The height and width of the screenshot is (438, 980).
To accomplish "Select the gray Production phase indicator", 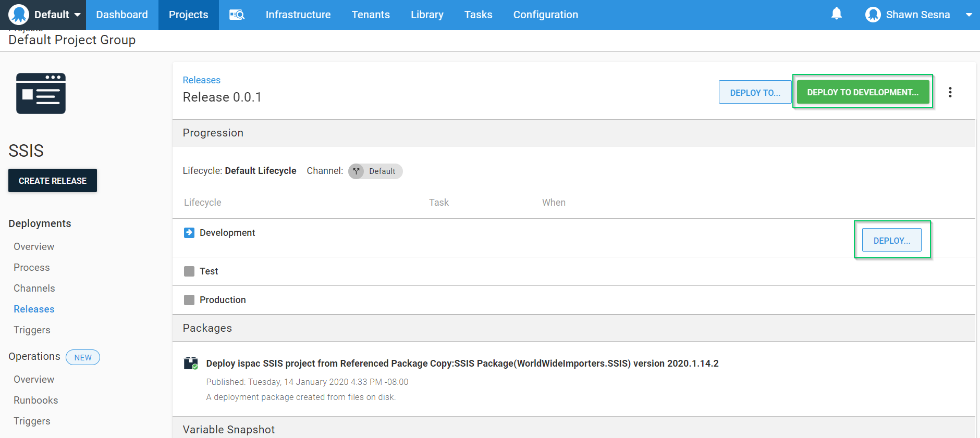I will point(189,300).
